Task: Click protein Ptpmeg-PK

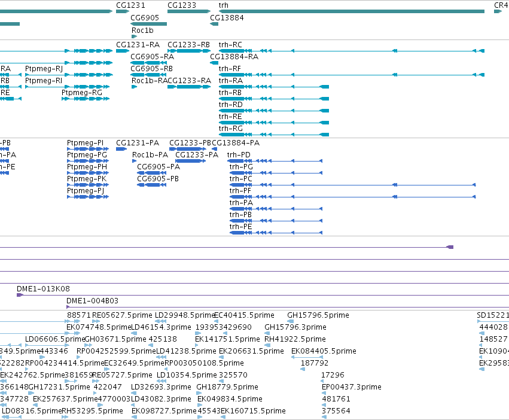Action: (87, 179)
